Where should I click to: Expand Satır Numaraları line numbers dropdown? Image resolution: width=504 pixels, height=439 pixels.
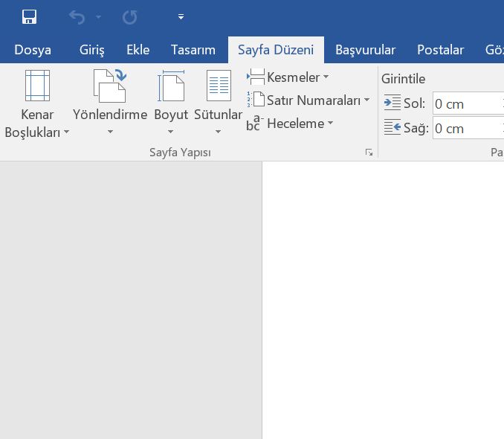(308, 100)
